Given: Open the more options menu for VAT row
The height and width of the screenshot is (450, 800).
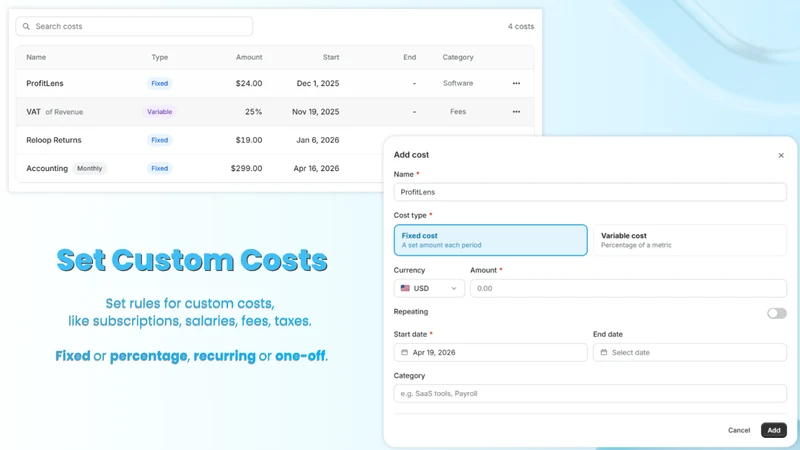Looking at the screenshot, I should point(516,112).
